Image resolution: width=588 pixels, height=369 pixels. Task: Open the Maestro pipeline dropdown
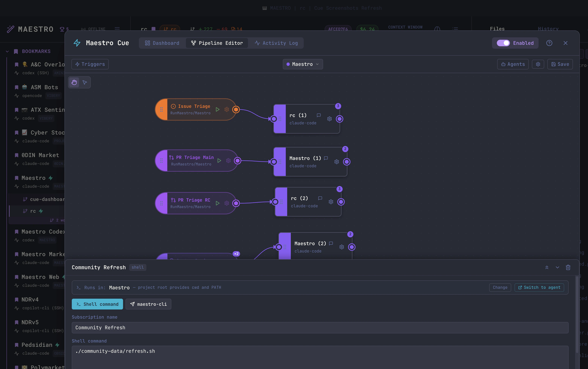303,64
